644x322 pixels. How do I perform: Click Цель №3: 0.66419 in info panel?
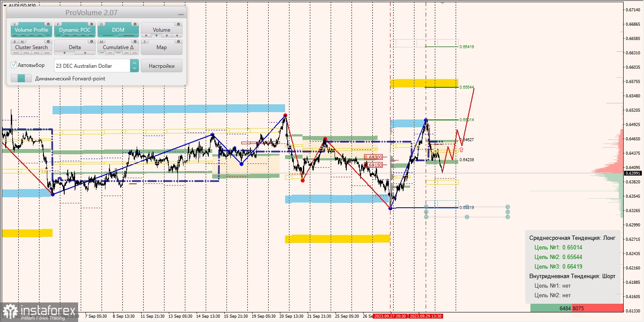pos(558,266)
